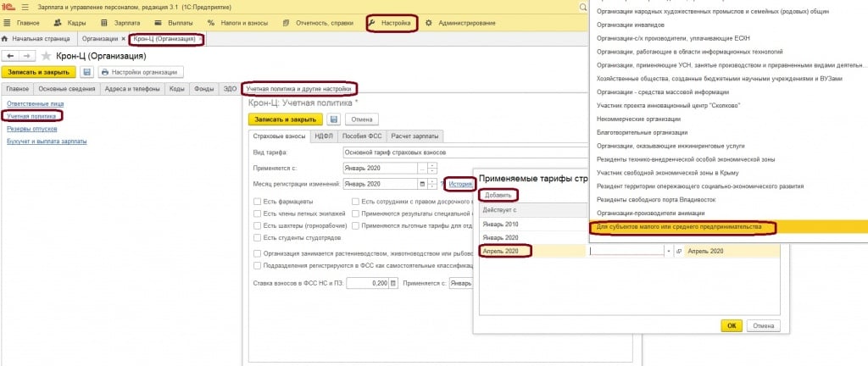
Task: Open calculator for Ставка взносов в ФСС field
Action: [x=393, y=283]
